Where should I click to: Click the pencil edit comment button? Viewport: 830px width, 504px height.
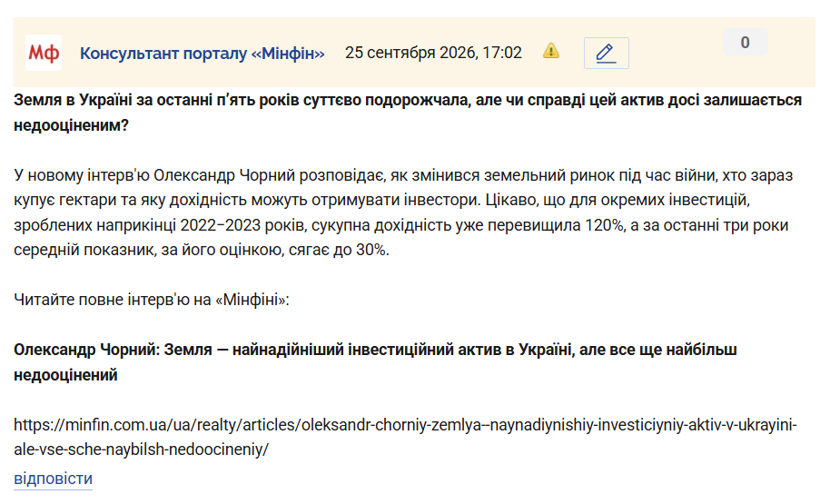click(x=606, y=53)
